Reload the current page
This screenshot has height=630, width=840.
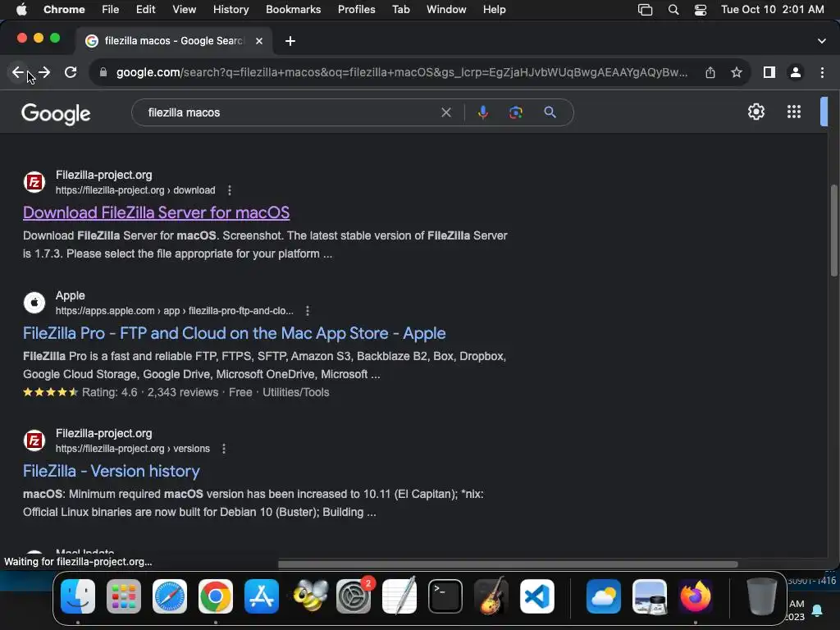point(71,72)
